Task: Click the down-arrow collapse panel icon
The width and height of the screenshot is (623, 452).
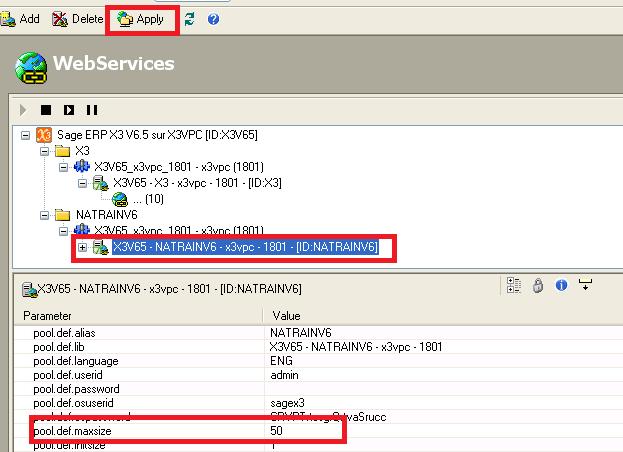Action: (585, 284)
